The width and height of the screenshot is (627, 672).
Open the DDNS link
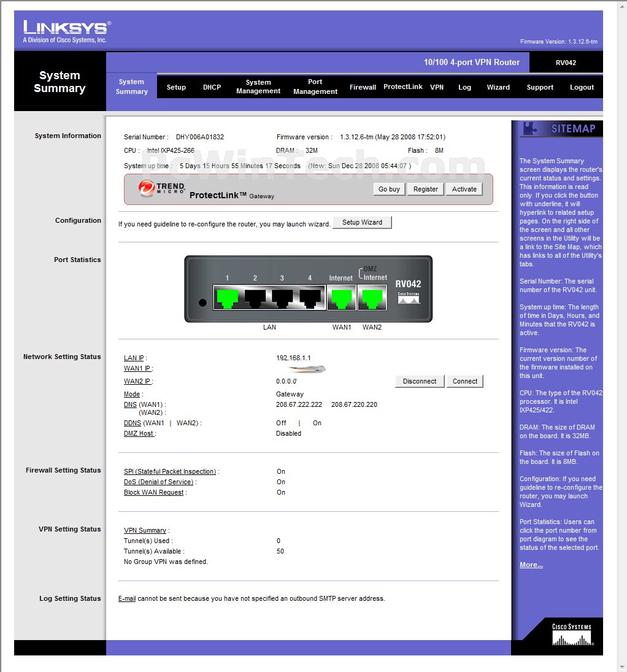[x=133, y=423]
